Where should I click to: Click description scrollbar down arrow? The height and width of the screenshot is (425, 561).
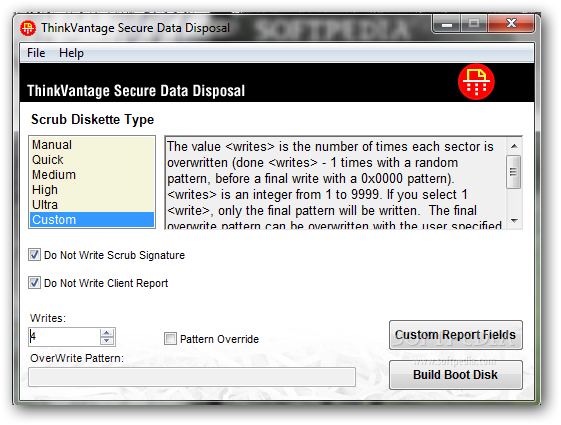click(514, 220)
